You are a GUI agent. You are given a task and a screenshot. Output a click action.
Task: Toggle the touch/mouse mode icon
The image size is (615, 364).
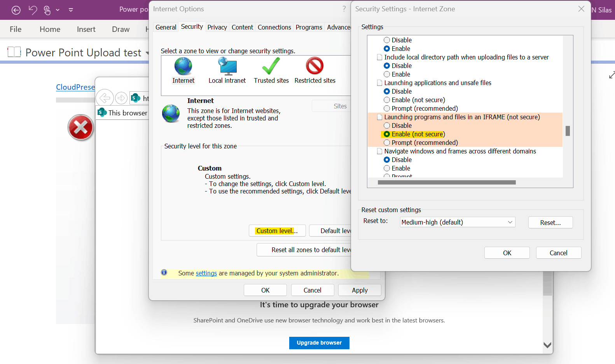pos(47,10)
